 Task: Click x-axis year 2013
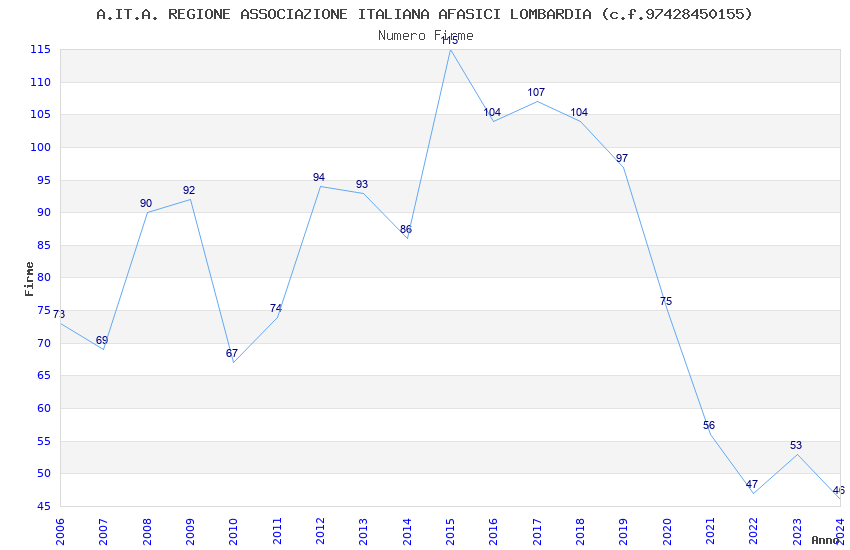363,531
